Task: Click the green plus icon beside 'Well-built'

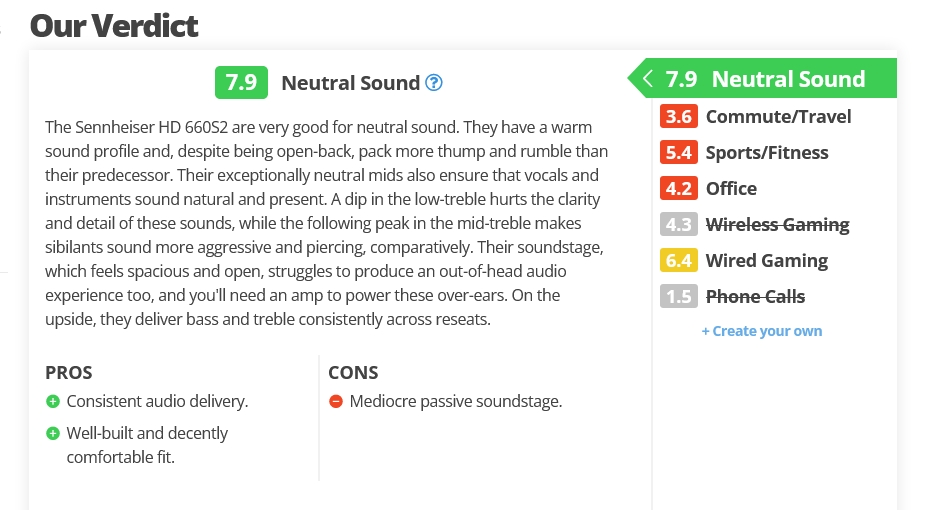Action: click(x=53, y=434)
